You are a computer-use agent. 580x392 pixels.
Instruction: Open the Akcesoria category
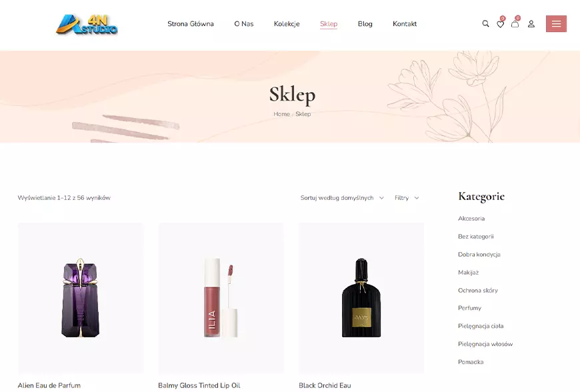[x=471, y=219]
